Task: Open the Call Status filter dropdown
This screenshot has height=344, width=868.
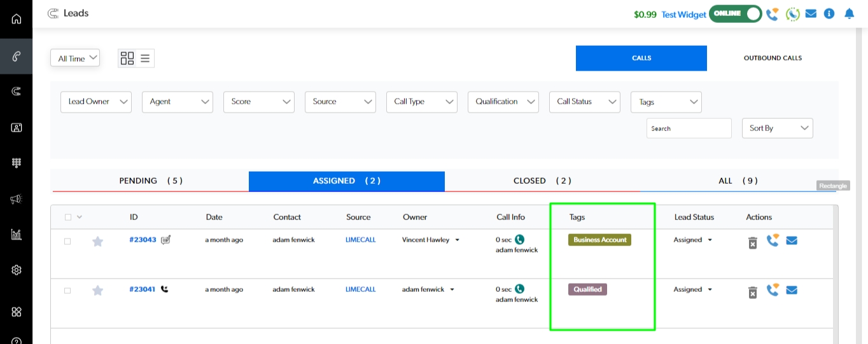Action: tap(584, 102)
